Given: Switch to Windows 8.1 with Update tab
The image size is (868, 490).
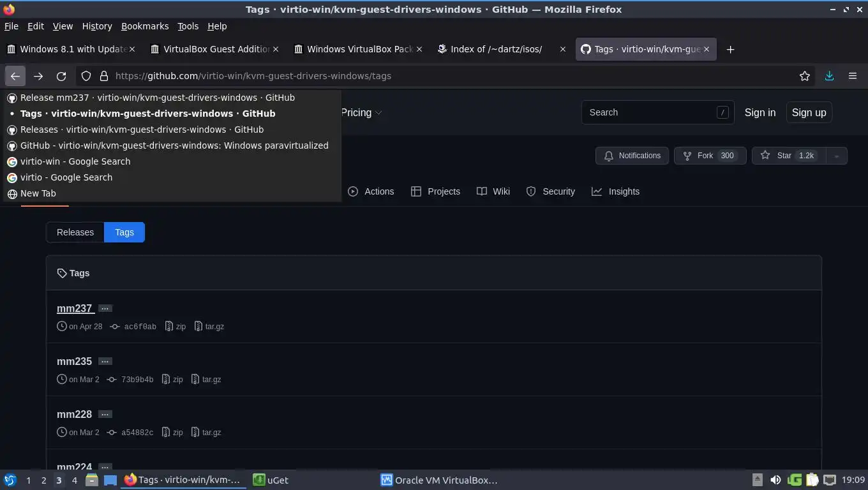Looking at the screenshot, I should click(70, 49).
